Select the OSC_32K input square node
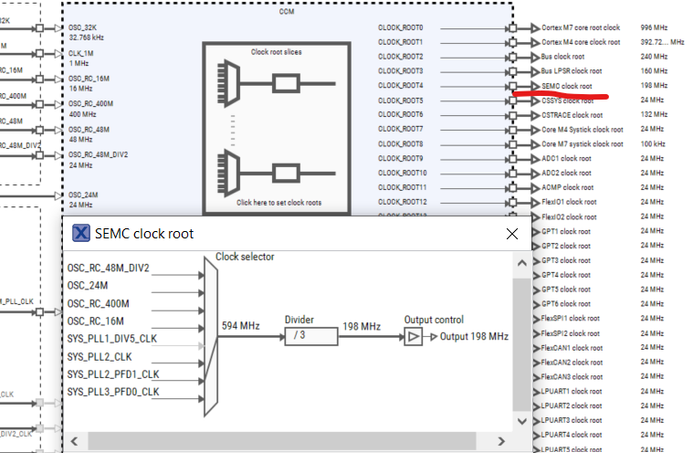Screen dimensions: 693x453 tap(39, 28)
